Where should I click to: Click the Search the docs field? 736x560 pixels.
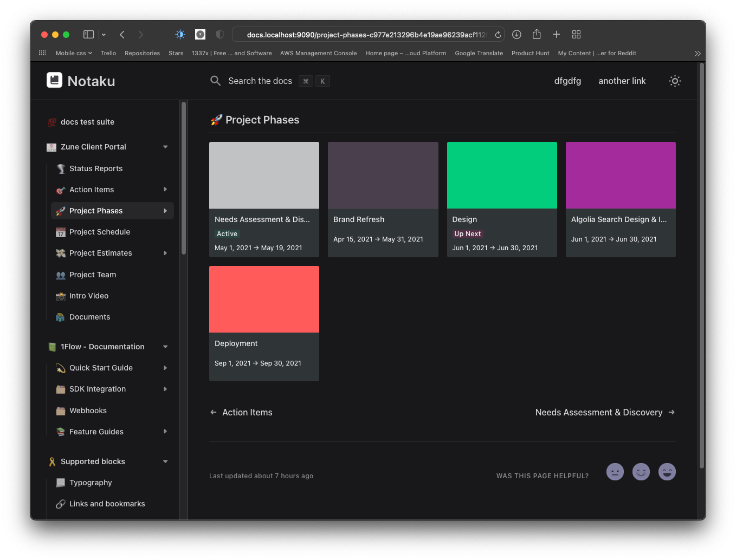pyautogui.click(x=270, y=81)
